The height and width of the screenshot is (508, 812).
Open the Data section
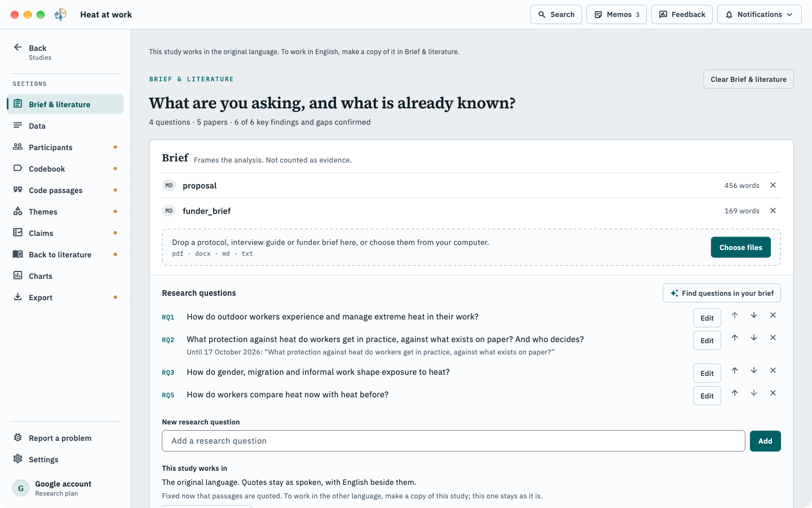[x=65, y=125]
